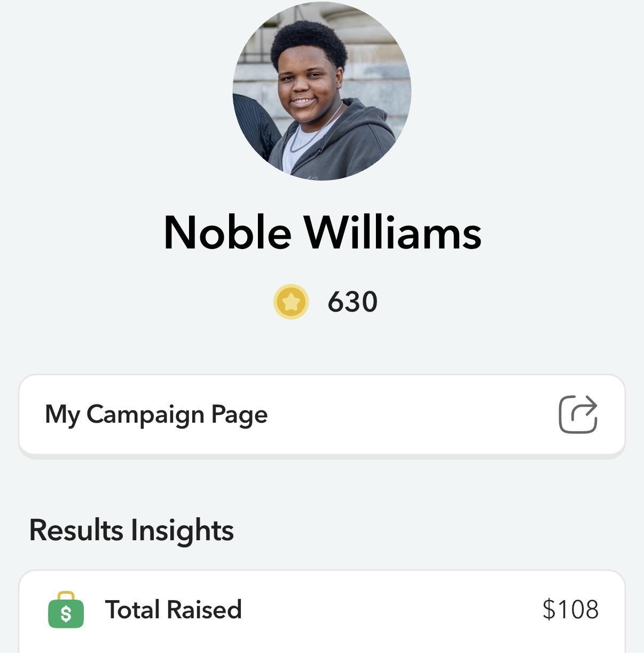
Task: Tap the share icon on My Campaign Page
Action: click(x=578, y=414)
